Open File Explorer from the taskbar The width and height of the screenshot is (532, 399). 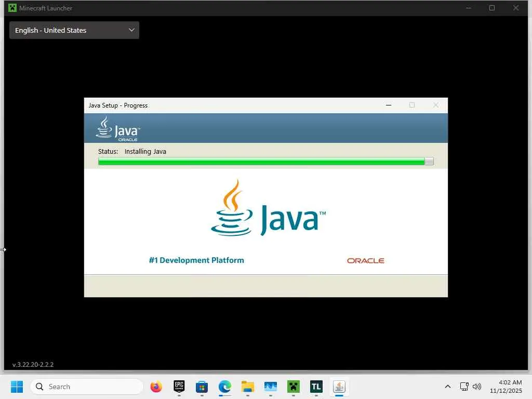tap(248, 387)
